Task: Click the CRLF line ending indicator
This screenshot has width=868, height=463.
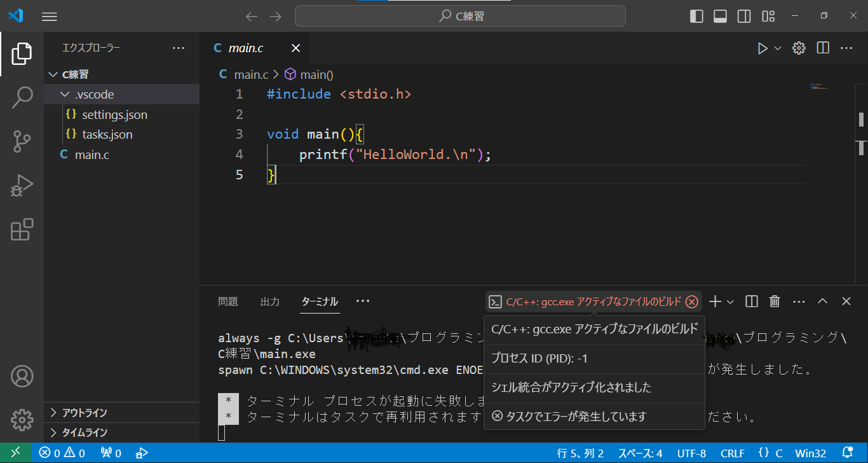Action: [732, 452]
